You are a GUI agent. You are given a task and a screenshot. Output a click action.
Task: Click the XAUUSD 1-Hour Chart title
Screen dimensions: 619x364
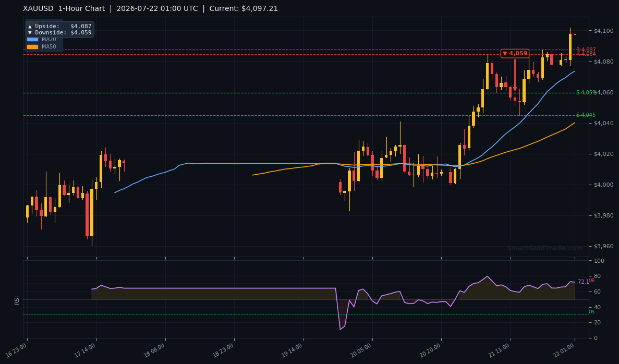point(64,8)
